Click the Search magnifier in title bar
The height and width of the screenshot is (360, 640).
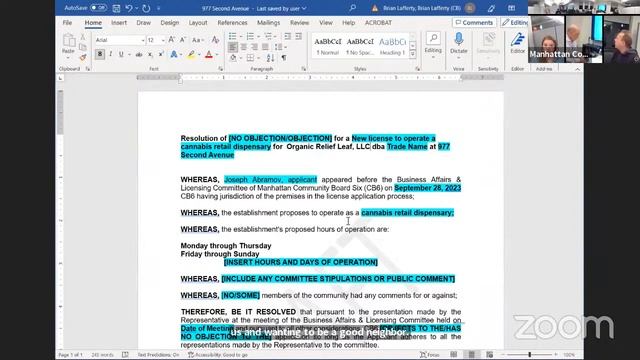tap(353, 8)
